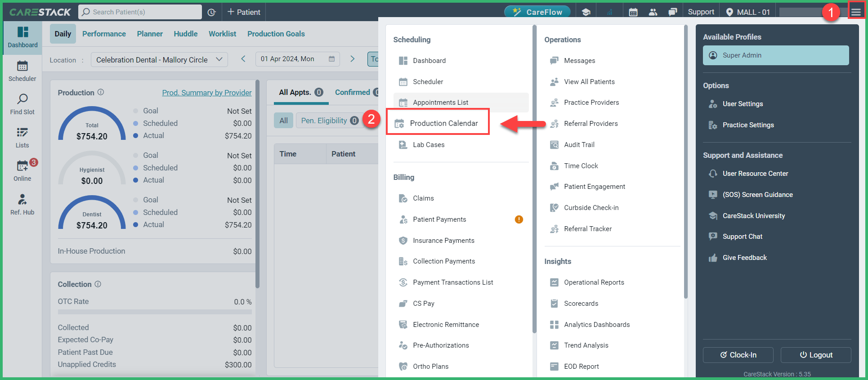This screenshot has height=380, width=868.
Task: Click the Production info icon
Action: click(101, 92)
